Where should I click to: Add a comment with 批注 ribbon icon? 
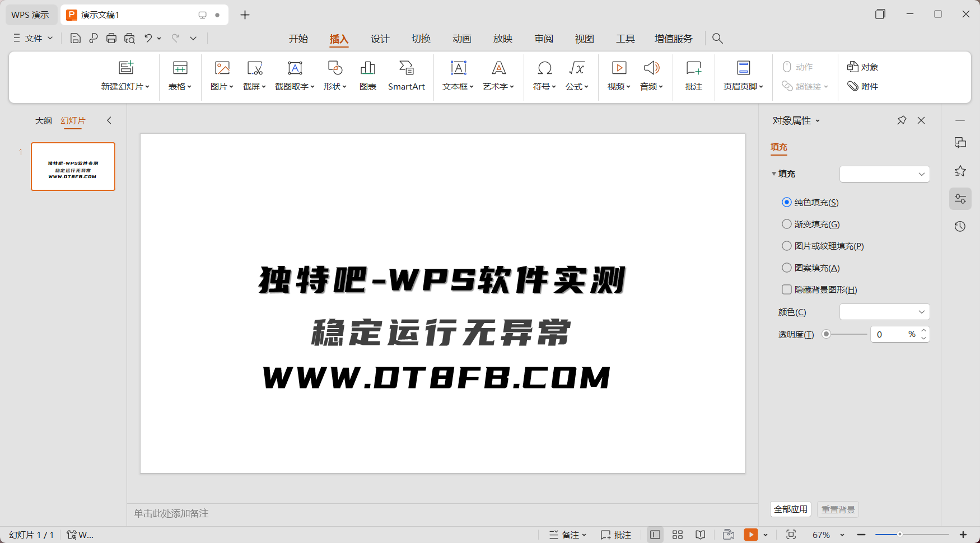(694, 68)
